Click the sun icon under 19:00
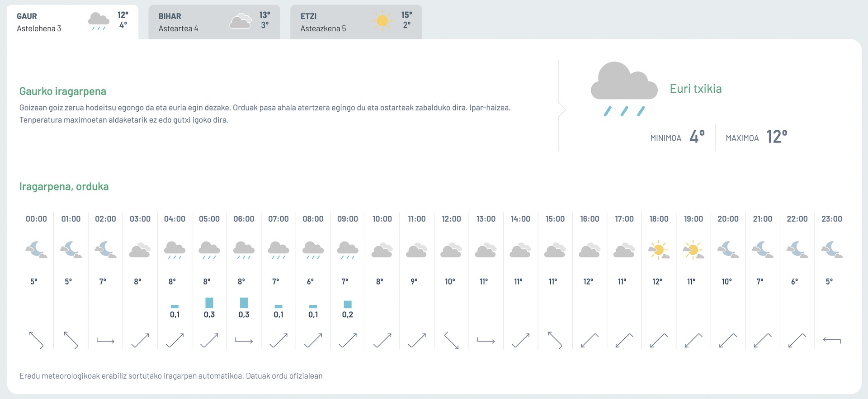 (x=693, y=250)
